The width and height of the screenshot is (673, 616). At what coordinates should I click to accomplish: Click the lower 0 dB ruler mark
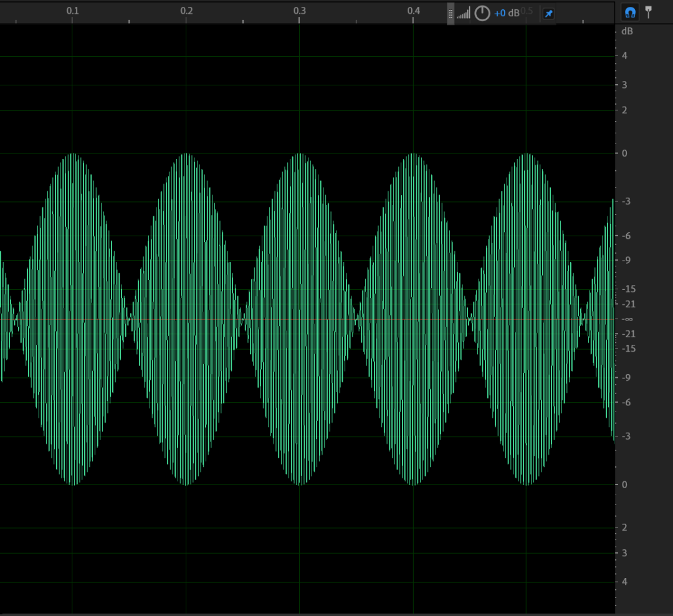[x=625, y=484]
